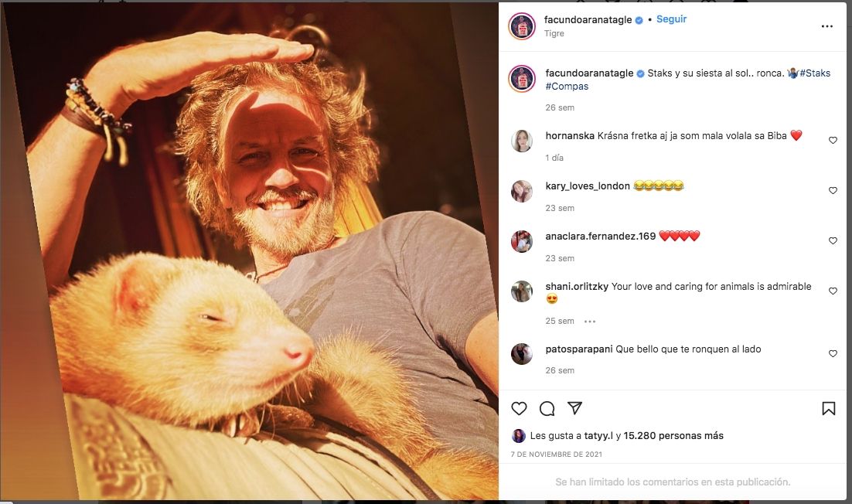Like kary_loves_london's comment
852x504 pixels.
click(x=833, y=191)
